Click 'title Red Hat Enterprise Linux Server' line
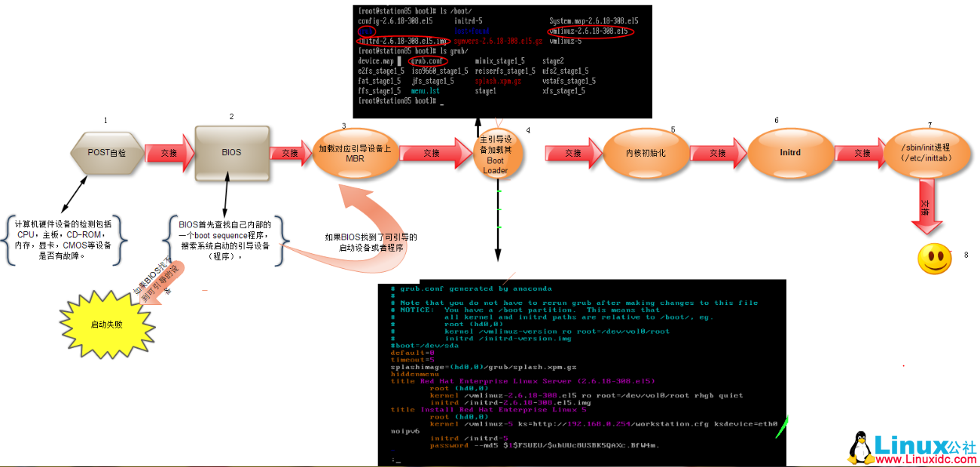Screen dimensions: 980x467 (523, 381)
